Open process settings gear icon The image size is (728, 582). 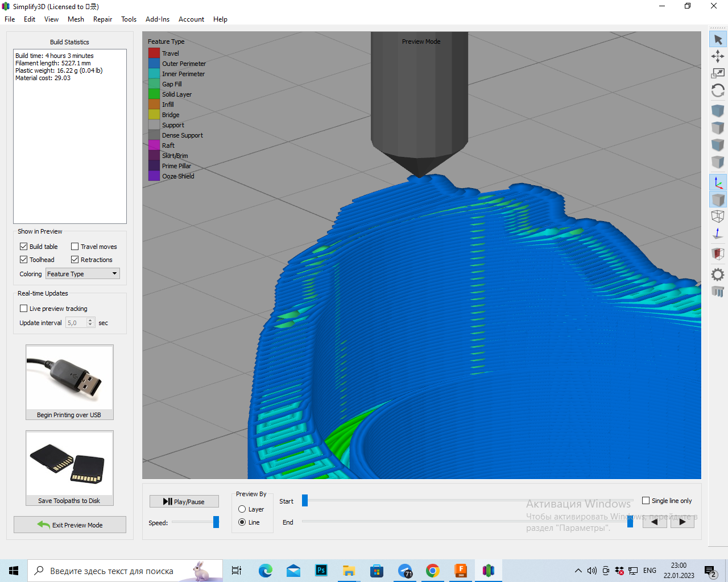point(718,275)
